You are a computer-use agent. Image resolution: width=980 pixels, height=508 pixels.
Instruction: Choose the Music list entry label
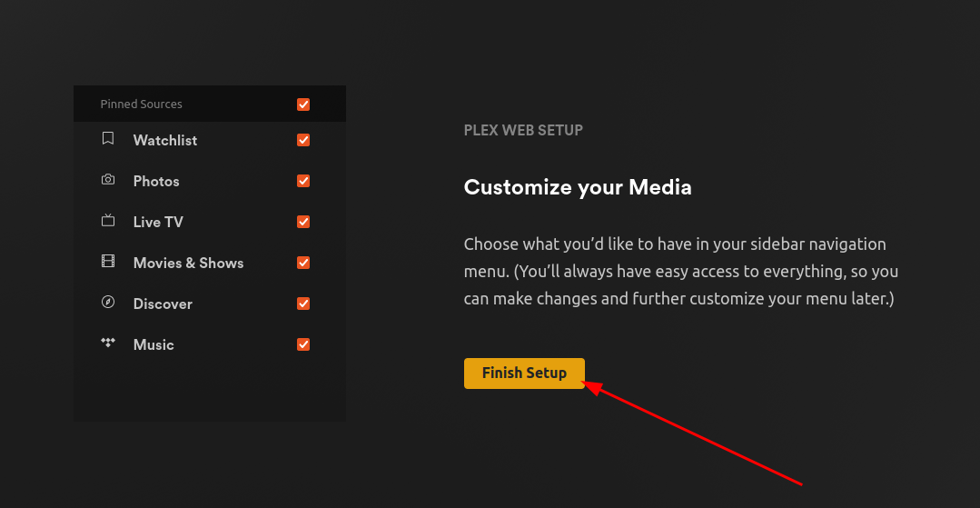tap(153, 344)
